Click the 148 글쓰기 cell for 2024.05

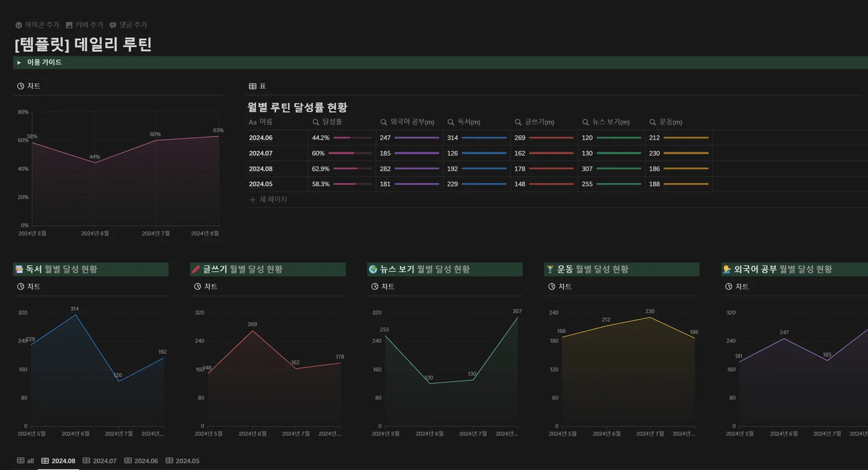click(x=544, y=184)
